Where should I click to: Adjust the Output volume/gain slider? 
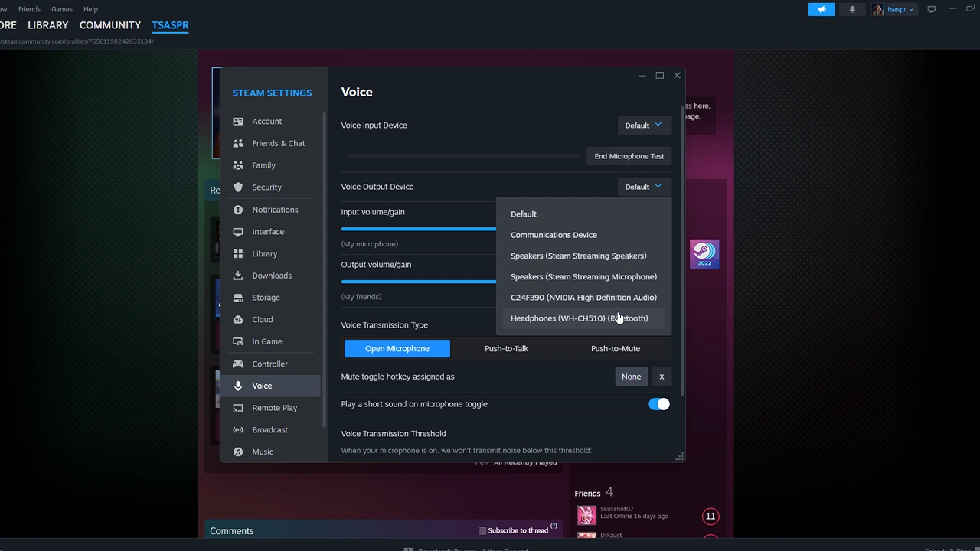(x=419, y=281)
